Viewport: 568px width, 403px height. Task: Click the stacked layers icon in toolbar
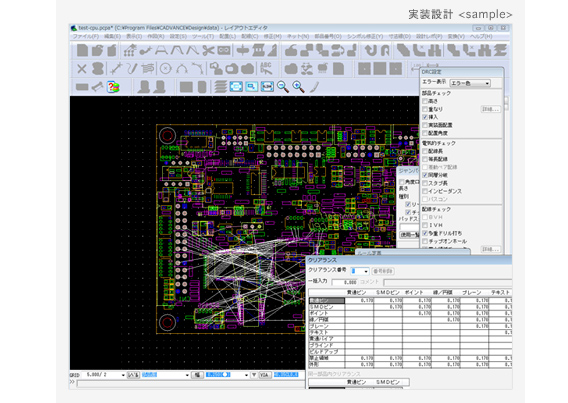pos(220,87)
